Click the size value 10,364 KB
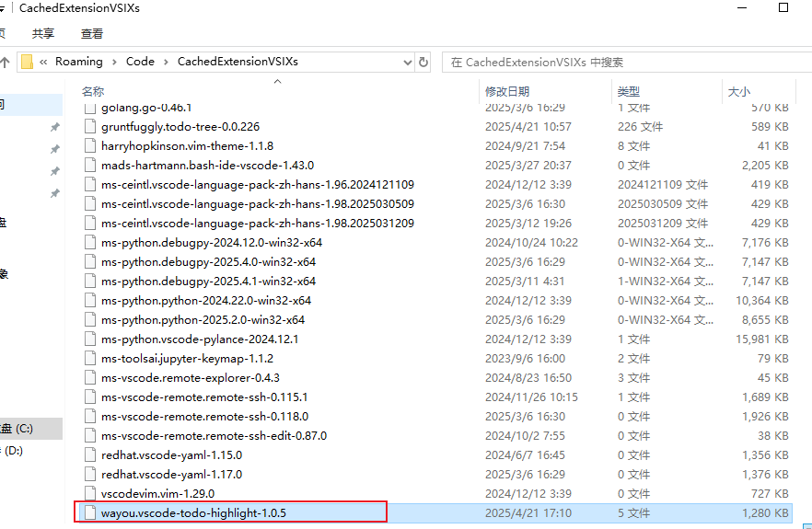The width and height of the screenshot is (812, 529). tap(761, 301)
